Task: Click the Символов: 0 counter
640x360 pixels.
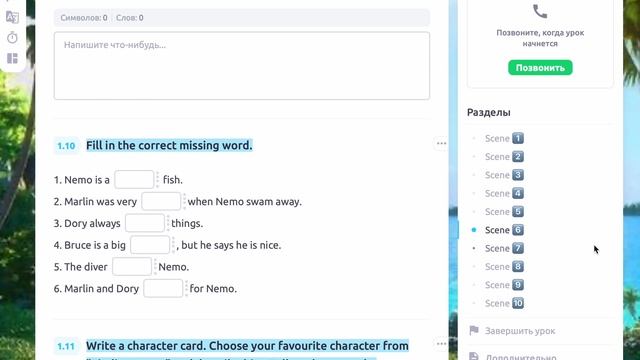Action: [x=84, y=18]
